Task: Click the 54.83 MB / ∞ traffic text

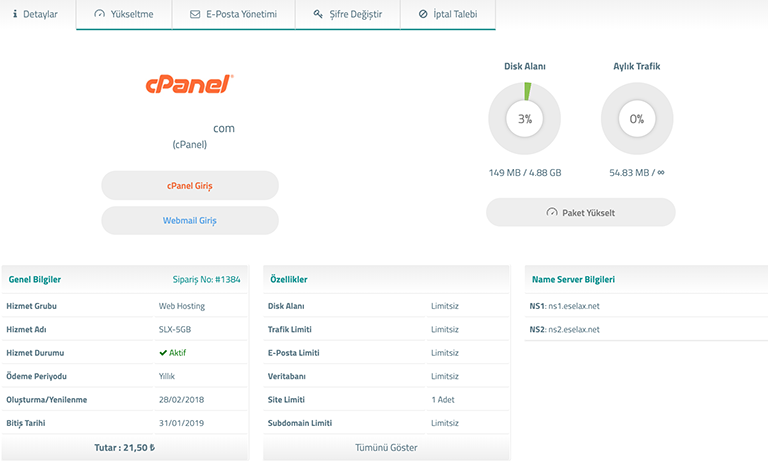Action: click(x=637, y=173)
